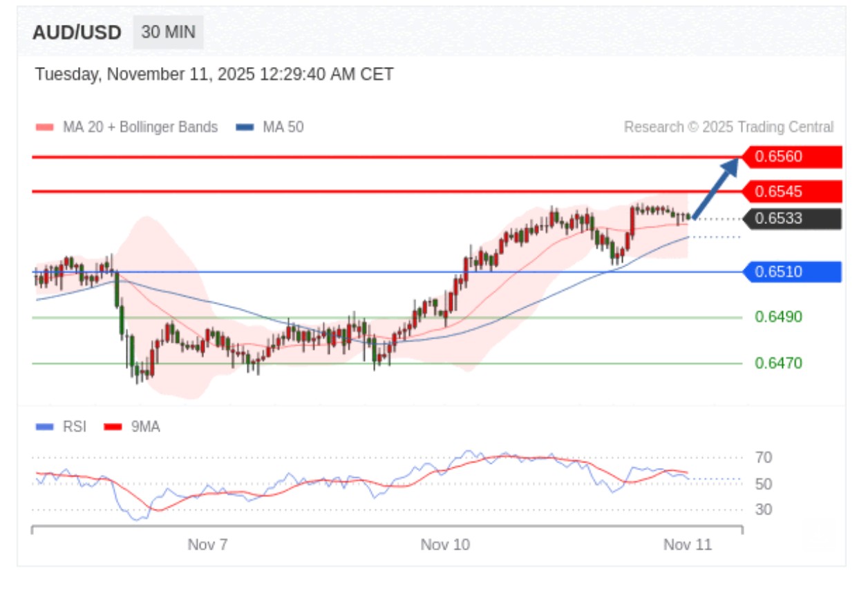Screen dimensions: 868x589
Task: Click the red 0.6545 resistance price tag
Action: tap(791, 191)
